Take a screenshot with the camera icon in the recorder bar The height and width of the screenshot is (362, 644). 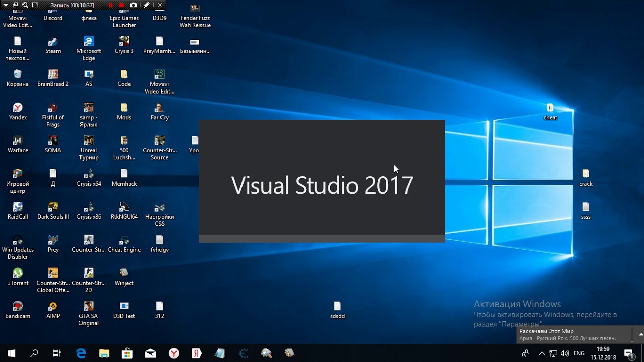pyautogui.click(x=133, y=5)
